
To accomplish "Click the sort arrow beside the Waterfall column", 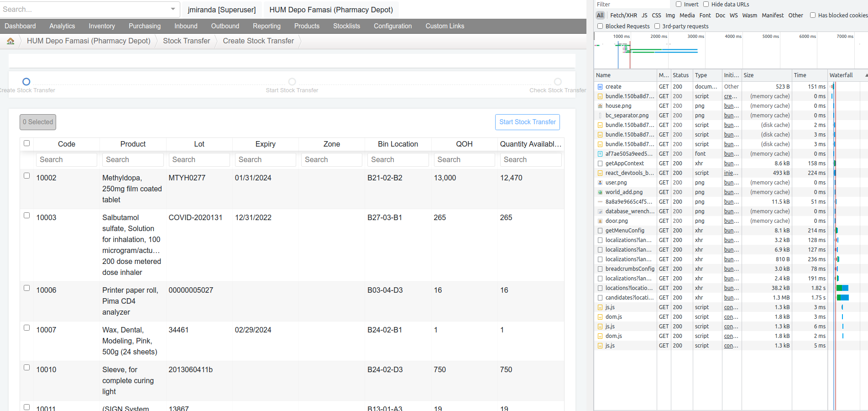I will coord(866,75).
